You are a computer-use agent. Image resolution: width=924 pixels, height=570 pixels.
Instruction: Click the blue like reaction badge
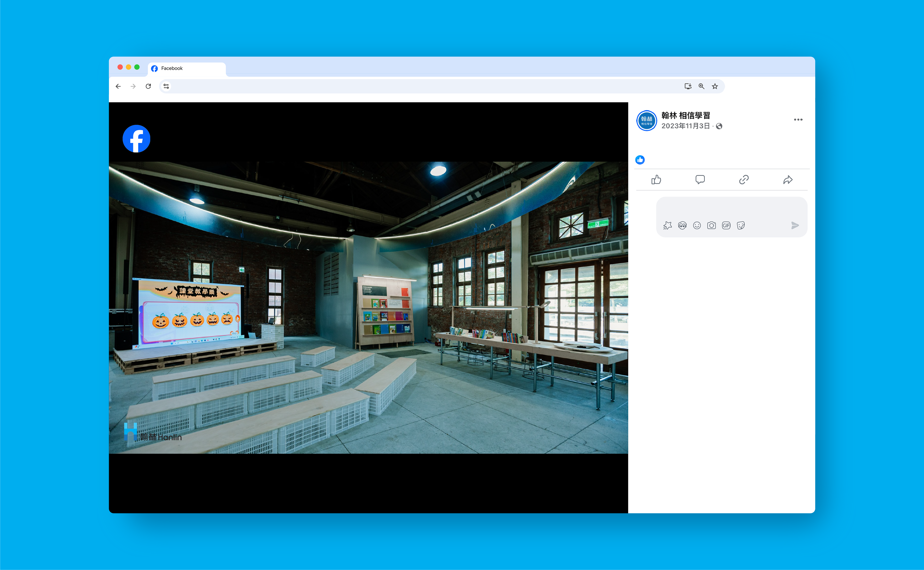coord(640,160)
